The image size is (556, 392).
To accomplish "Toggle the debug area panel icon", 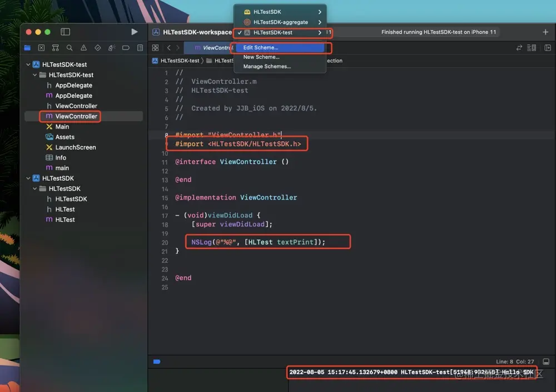I will click(x=546, y=361).
